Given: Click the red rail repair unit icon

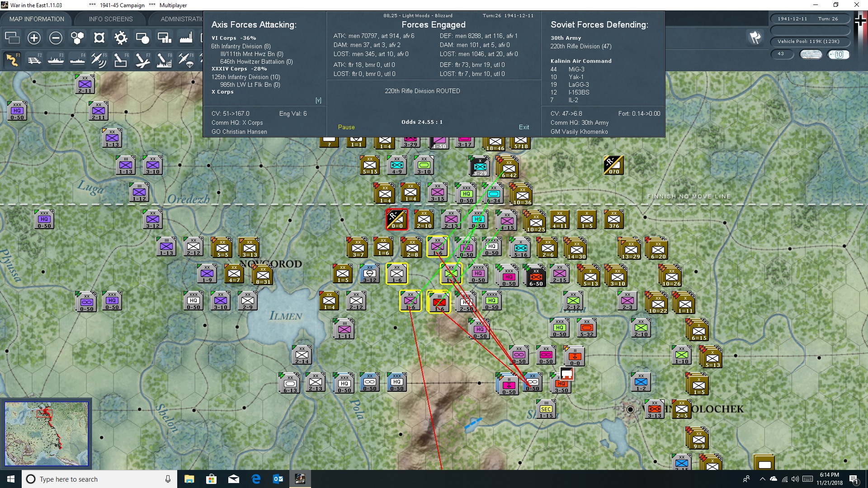Looking at the screenshot, I should 566,374.
